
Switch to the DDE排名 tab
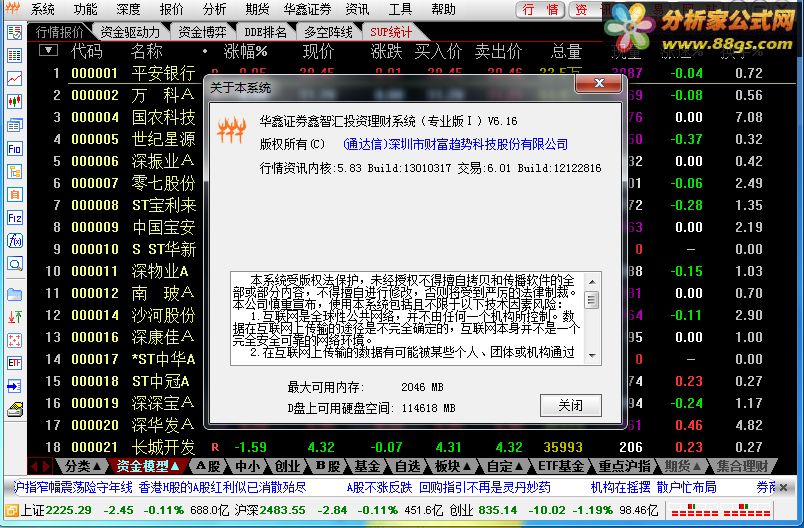(x=265, y=32)
